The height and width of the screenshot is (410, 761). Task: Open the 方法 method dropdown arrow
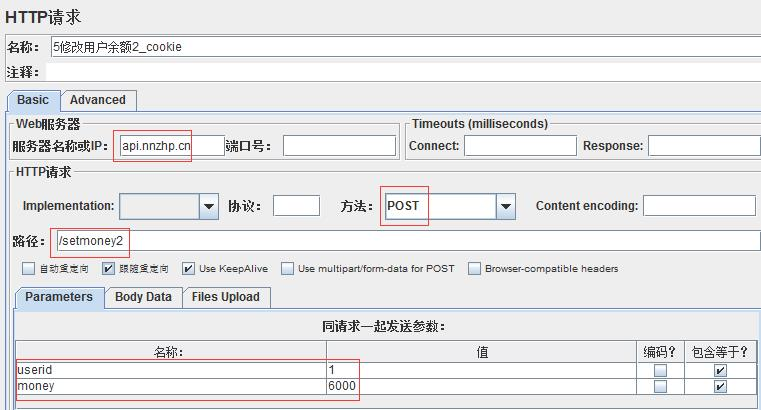(x=505, y=206)
